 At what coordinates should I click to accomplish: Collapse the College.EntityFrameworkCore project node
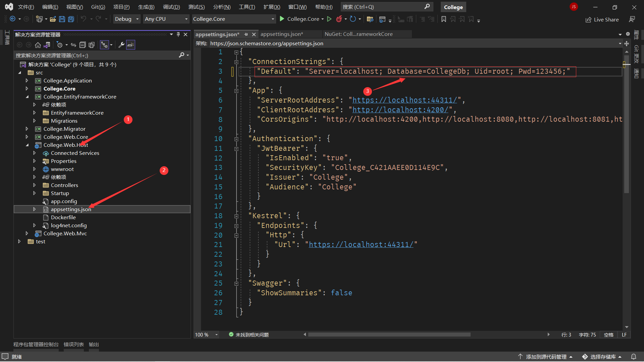tap(27, 97)
